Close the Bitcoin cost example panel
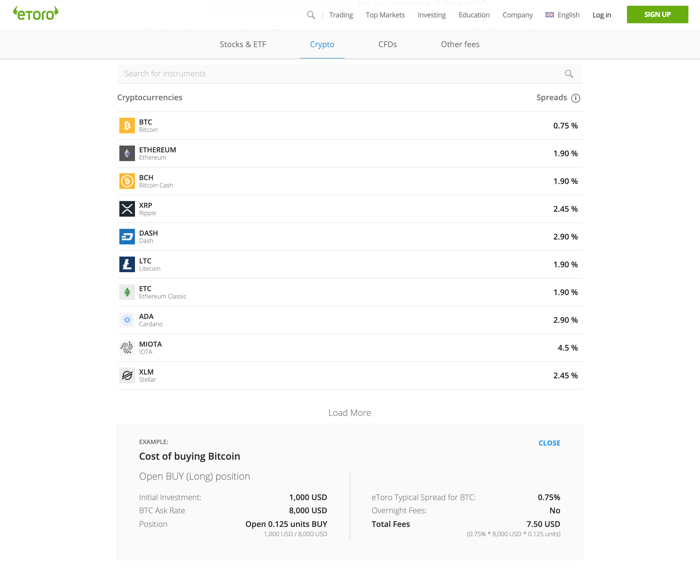Screen dimensions: 700x576 pos(549,443)
